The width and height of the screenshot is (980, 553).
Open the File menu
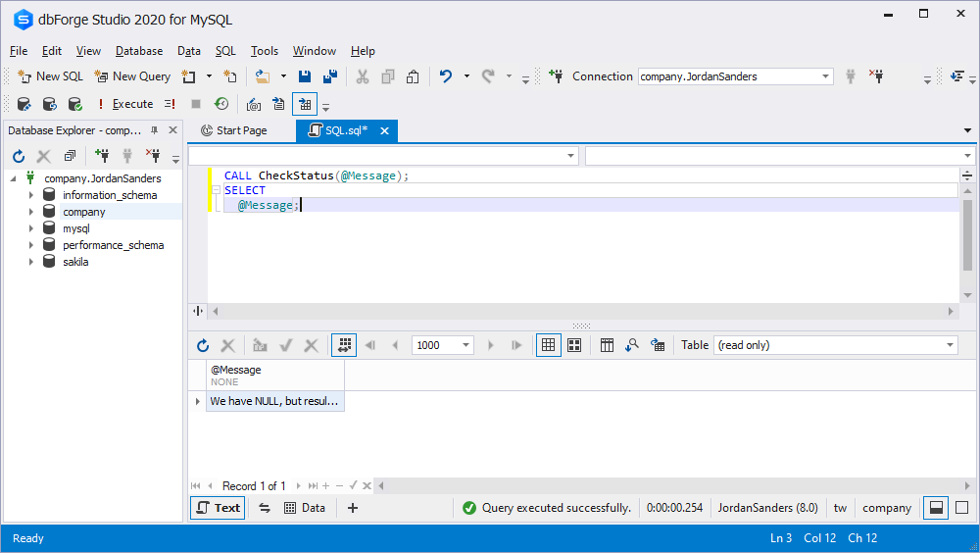pyautogui.click(x=19, y=51)
